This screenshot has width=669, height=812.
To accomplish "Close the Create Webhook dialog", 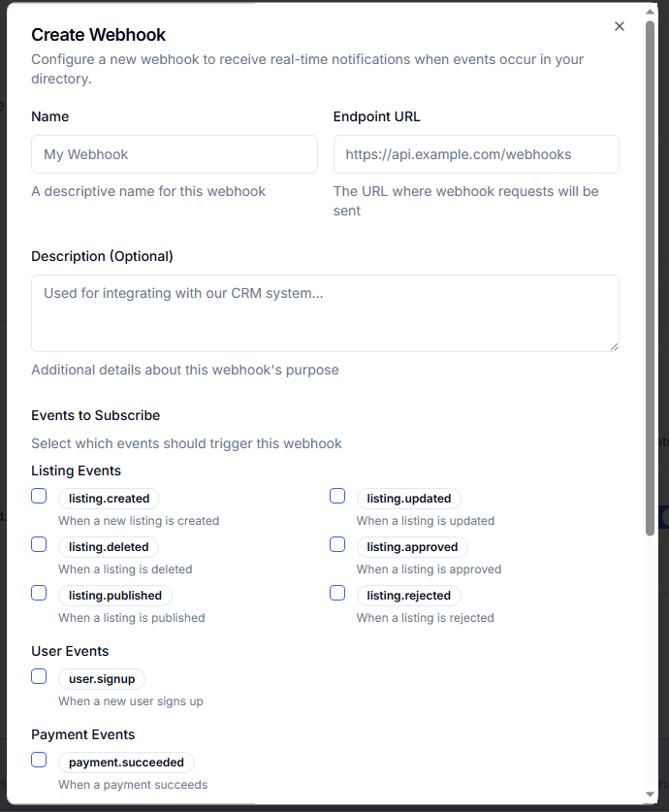I will point(620,26).
